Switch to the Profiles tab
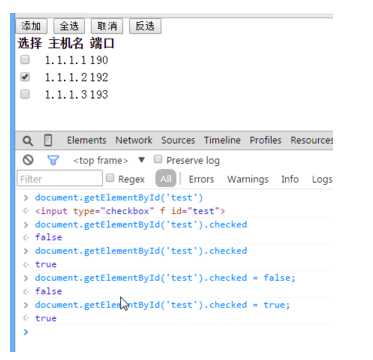373x360 pixels. click(266, 140)
